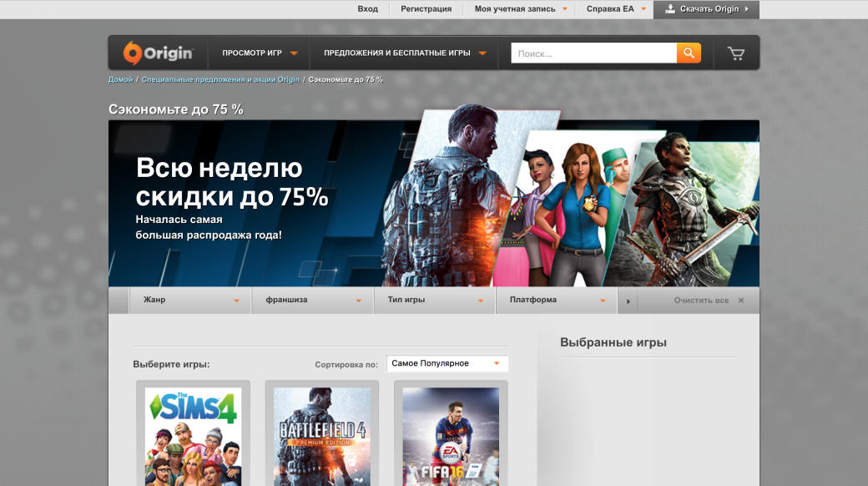The height and width of the screenshot is (486, 868).
Task: Click the Вход link
Action: [x=367, y=9]
